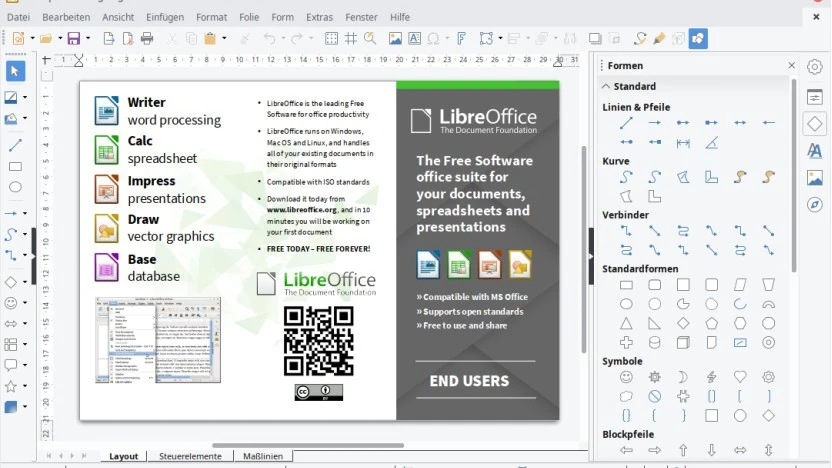Select the heart shape under Symbole
832x468 pixels.
(740, 377)
